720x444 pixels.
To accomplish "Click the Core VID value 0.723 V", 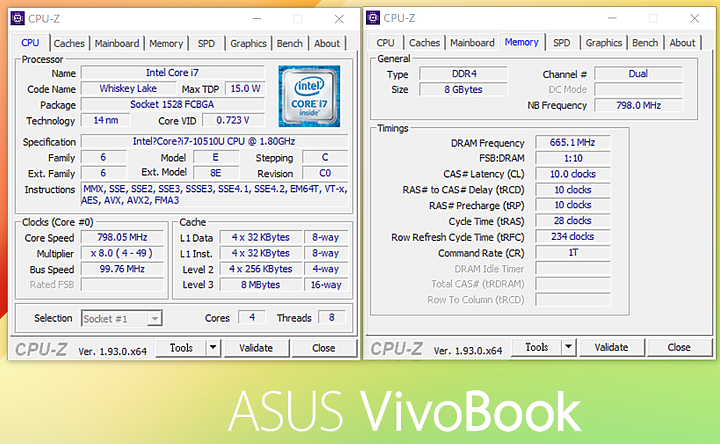I will point(233,120).
